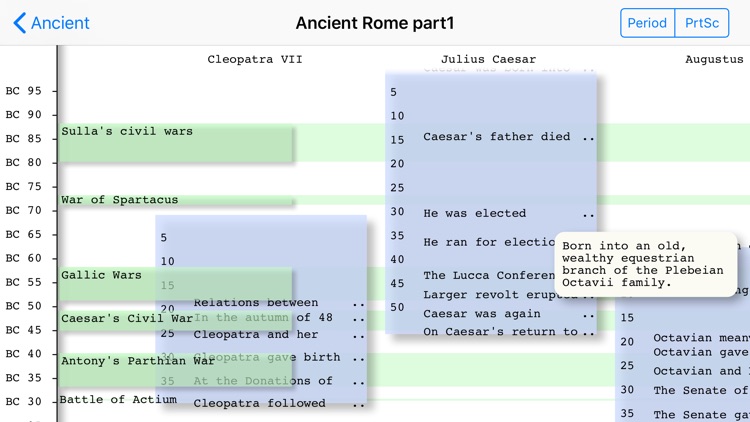Tap 'The Lucca Conferen' entry
750x422 pixels.
(x=489, y=276)
